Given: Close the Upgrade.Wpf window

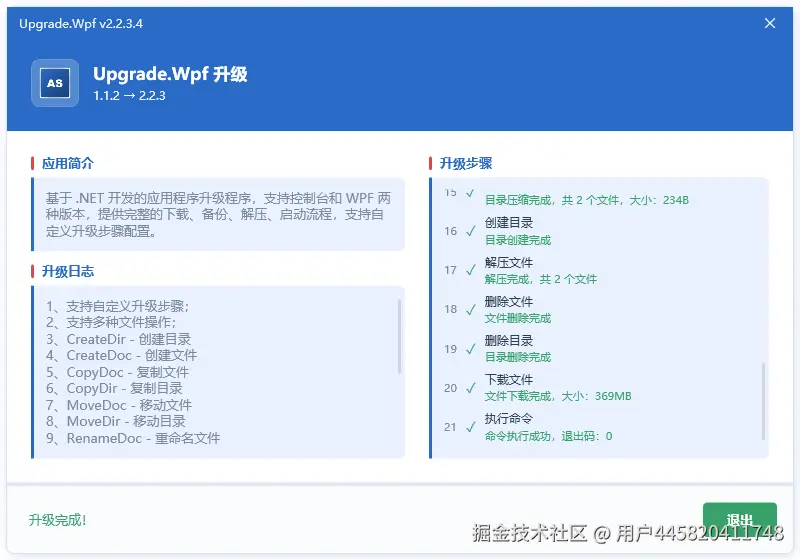Looking at the screenshot, I should pyautogui.click(x=770, y=23).
